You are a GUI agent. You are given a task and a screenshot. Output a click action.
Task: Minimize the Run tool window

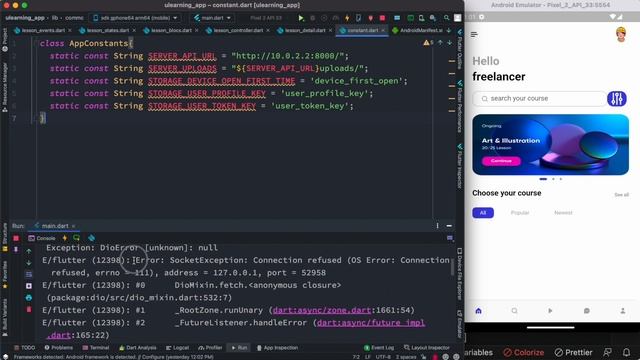coord(449,226)
